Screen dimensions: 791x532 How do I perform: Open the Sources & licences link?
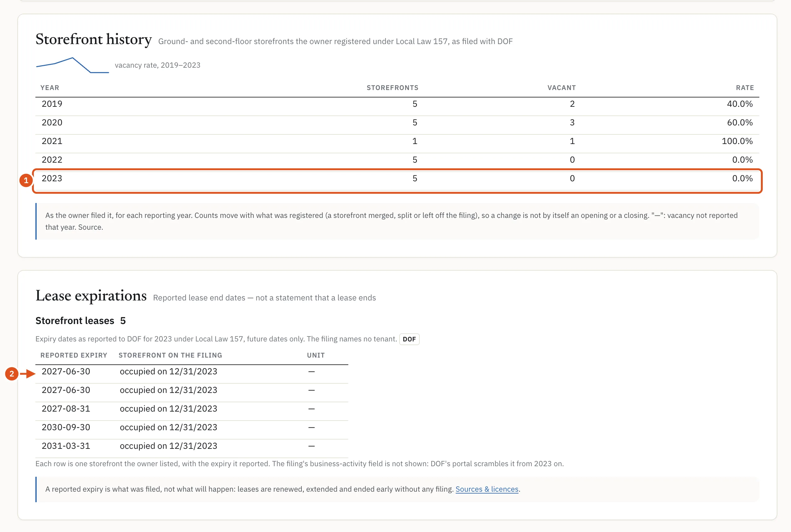point(486,489)
